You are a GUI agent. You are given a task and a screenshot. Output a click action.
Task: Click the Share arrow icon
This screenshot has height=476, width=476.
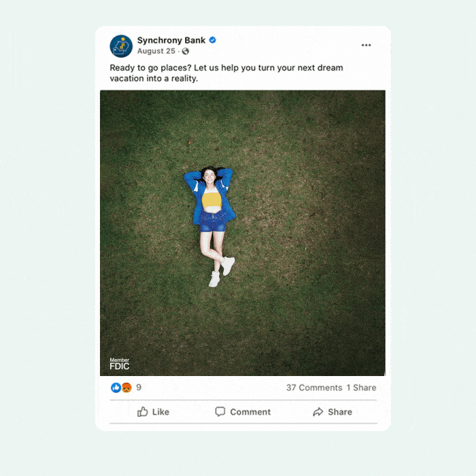click(x=318, y=412)
